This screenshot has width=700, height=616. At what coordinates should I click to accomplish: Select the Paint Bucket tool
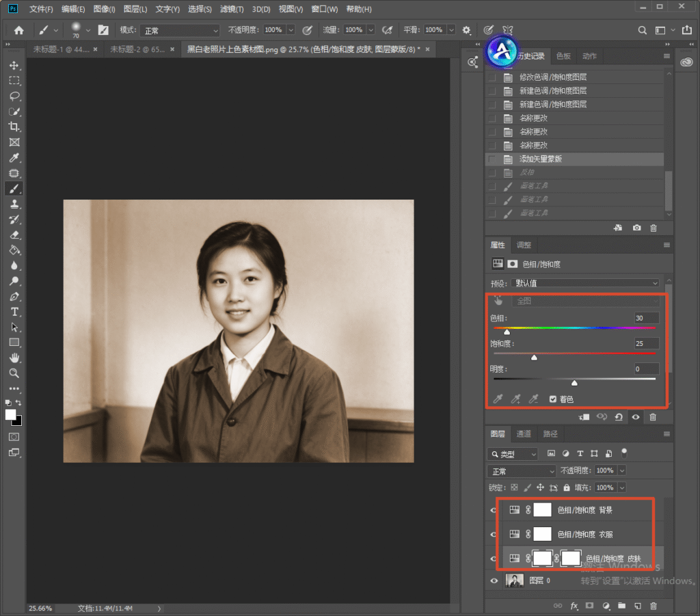pos(14,250)
